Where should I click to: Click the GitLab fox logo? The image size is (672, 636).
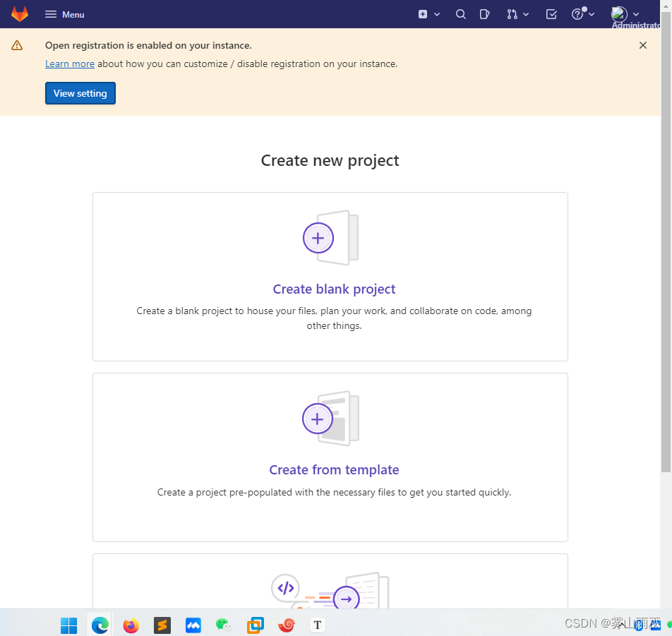(20, 13)
